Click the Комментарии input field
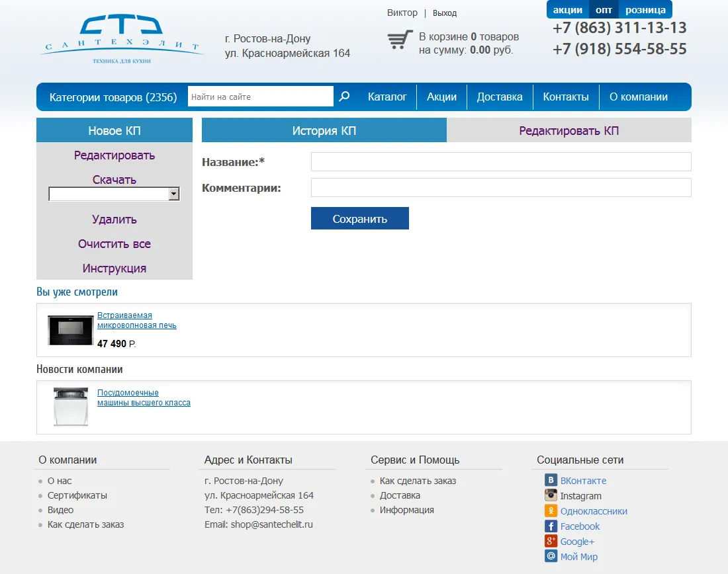Image resolution: width=728 pixels, height=574 pixels. pos(501,187)
